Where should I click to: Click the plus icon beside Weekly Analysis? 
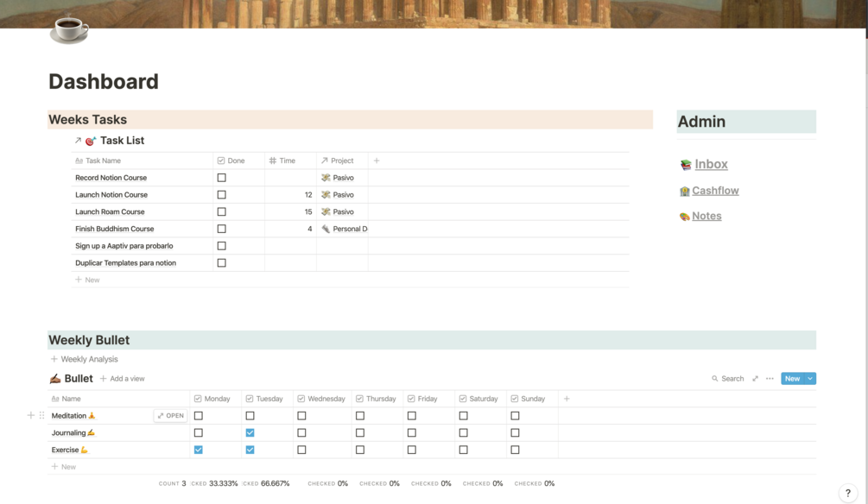pyautogui.click(x=54, y=359)
